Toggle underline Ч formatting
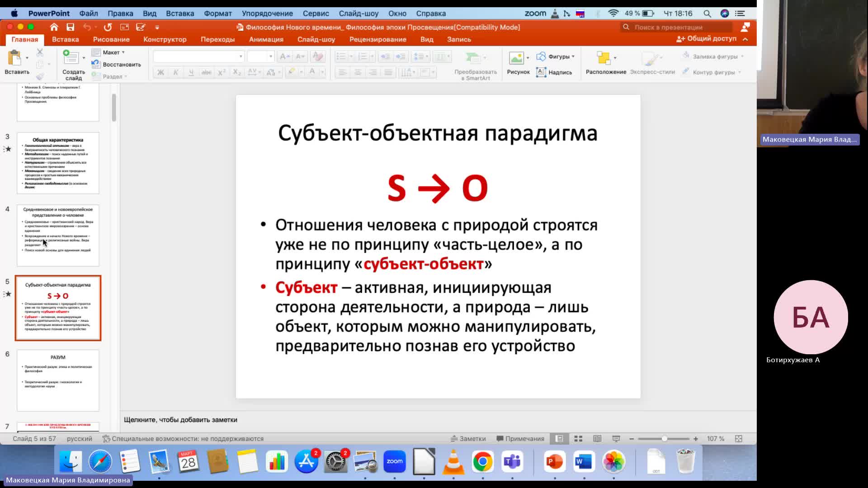Viewport: 868px width, 488px height. (x=191, y=72)
